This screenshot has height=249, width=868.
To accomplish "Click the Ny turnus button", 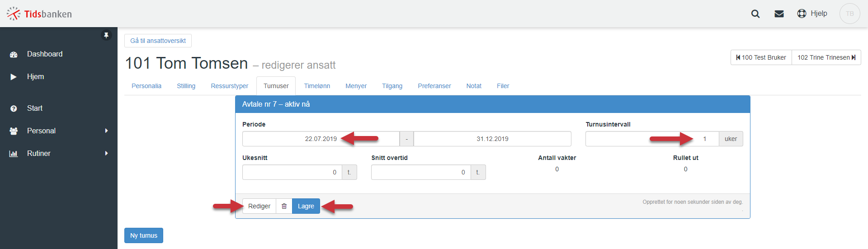I will point(144,235).
